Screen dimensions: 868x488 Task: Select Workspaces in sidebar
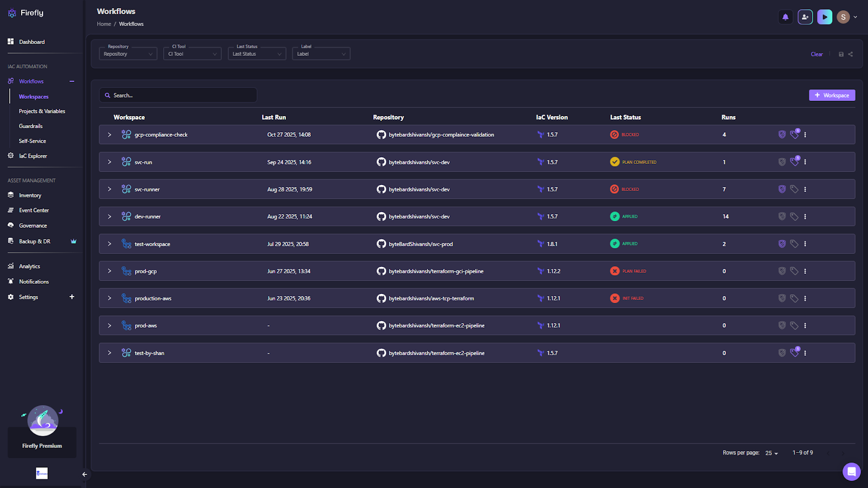pyautogui.click(x=34, y=97)
